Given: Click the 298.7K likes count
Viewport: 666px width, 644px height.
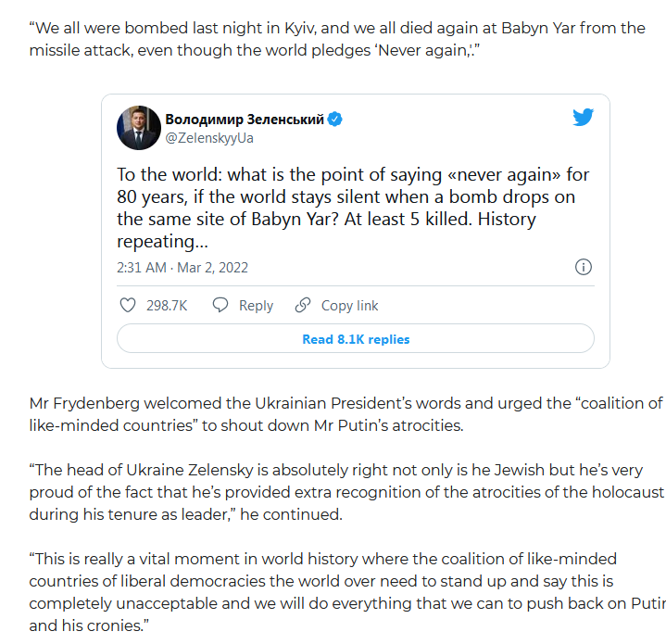Looking at the screenshot, I should coord(167,306).
